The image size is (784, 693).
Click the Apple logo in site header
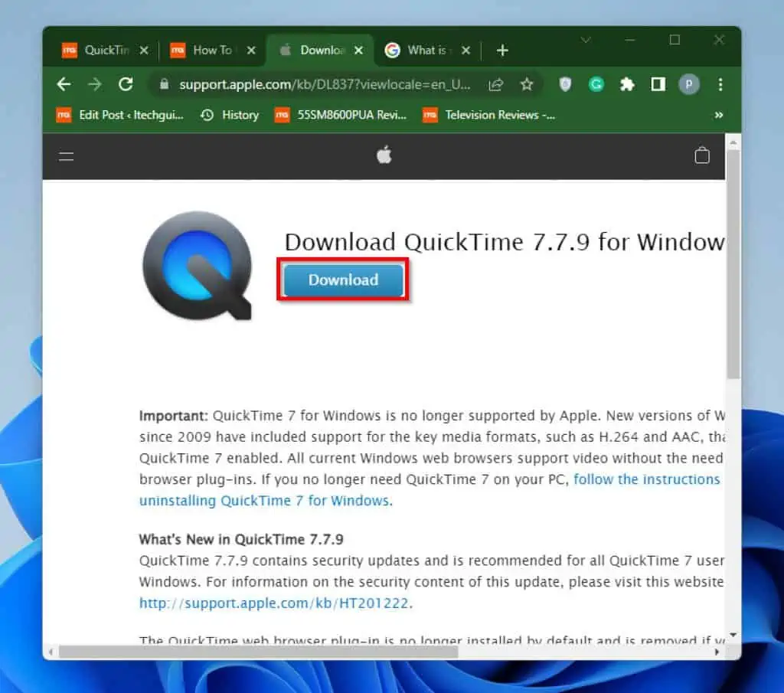[x=384, y=155]
